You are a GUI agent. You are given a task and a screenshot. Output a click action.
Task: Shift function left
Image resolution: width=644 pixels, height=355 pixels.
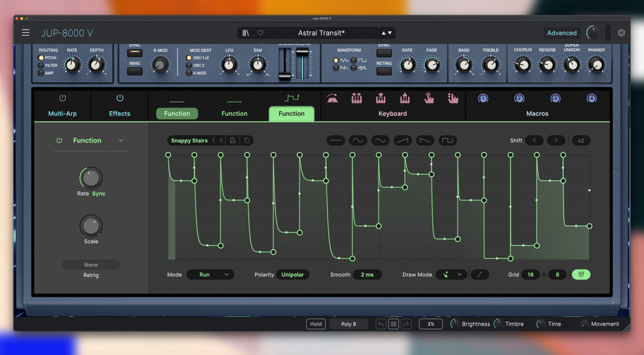(535, 140)
